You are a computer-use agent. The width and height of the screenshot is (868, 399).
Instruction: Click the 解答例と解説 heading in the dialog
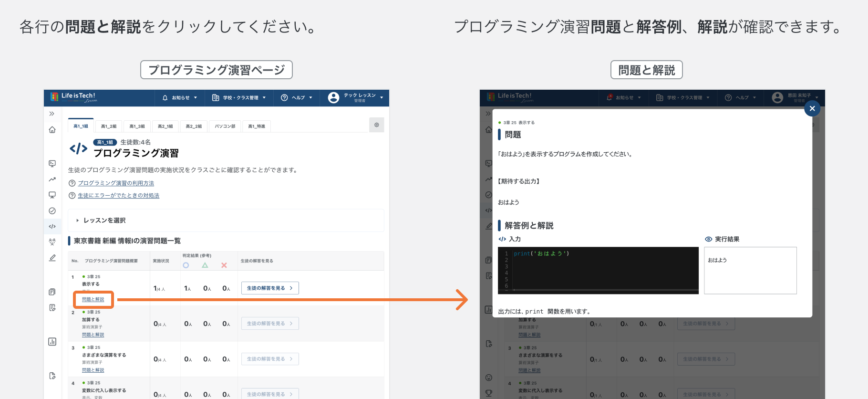[x=529, y=226]
